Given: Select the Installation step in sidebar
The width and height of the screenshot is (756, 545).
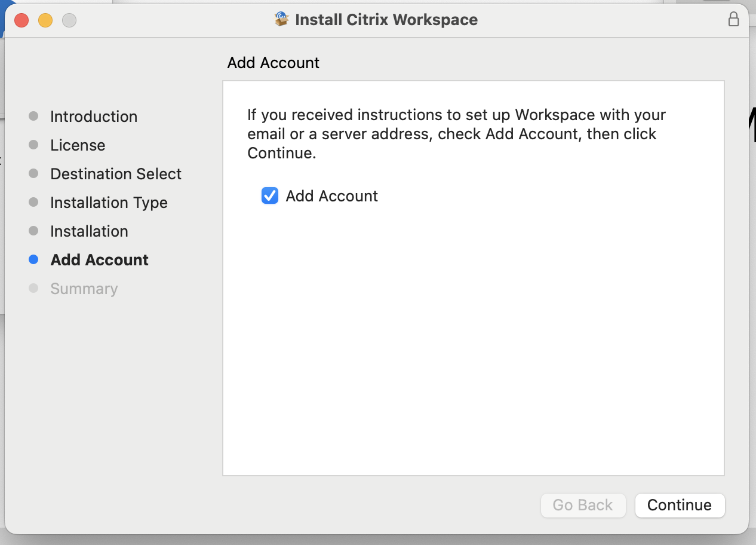Looking at the screenshot, I should pos(89,231).
